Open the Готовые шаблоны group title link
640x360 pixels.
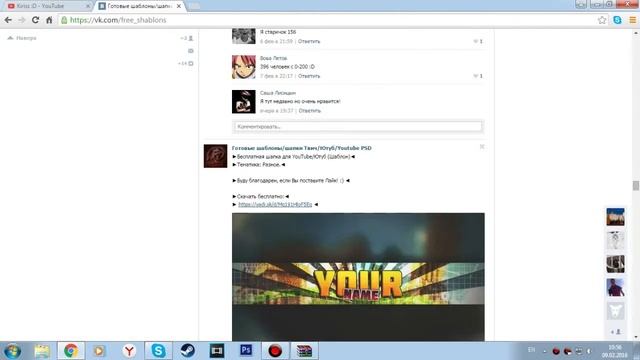point(302,148)
